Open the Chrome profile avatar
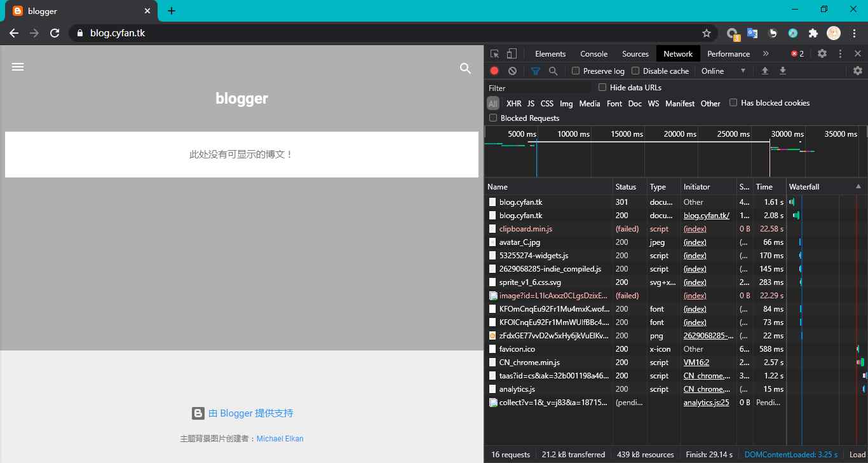Screen dimensions: 868x463 point(833,33)
